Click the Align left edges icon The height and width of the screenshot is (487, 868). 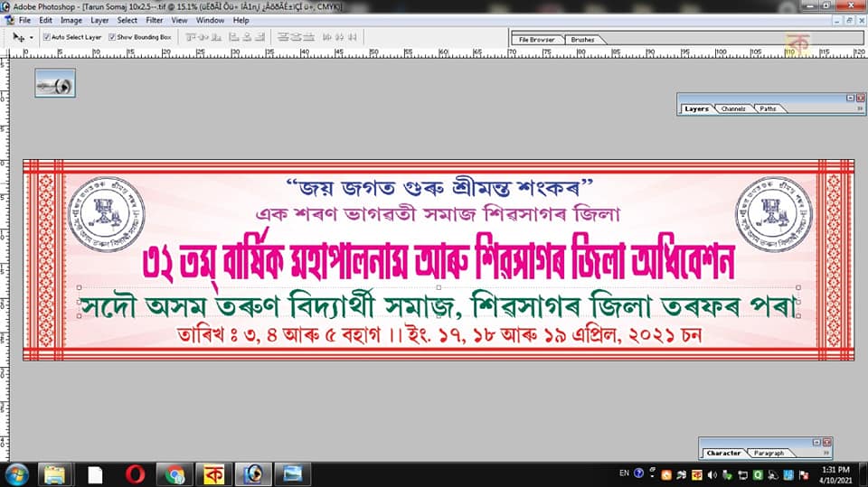(234, 37)
